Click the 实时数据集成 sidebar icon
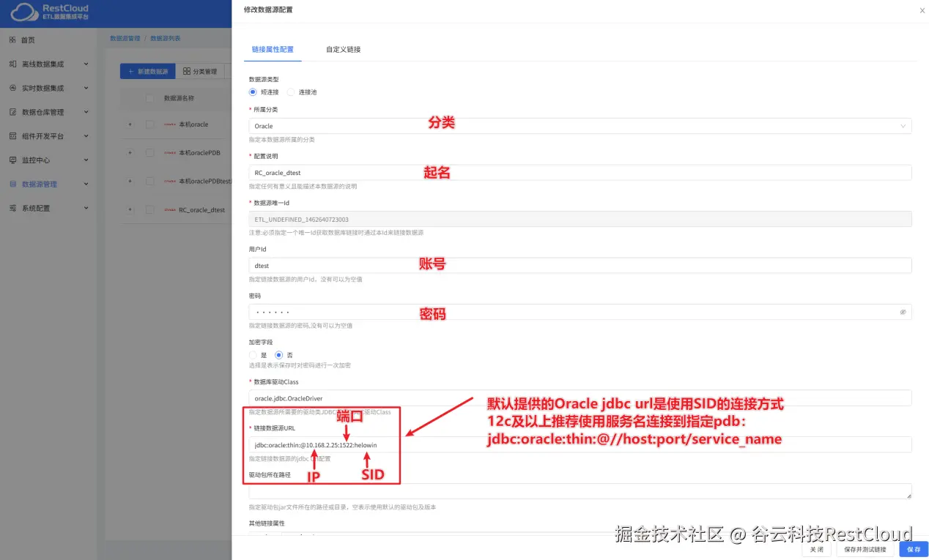This screenshot has width=929, height=560. pyautogui.click(x=13, y=88)
